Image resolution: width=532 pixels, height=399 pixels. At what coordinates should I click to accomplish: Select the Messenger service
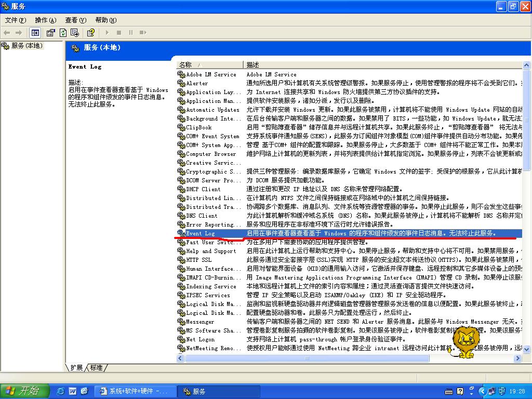(349, 321)
